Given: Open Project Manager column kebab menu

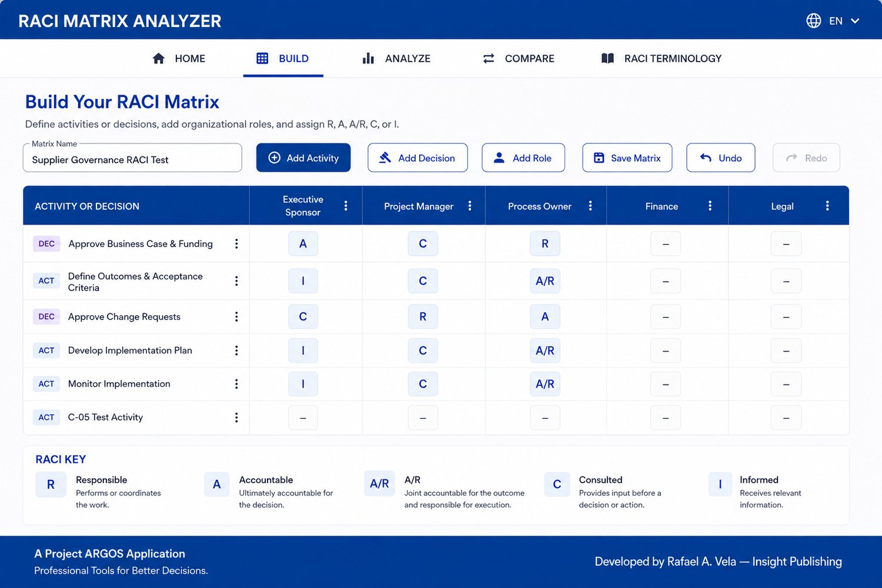Looking at the screenshot, I should (470, 206).
